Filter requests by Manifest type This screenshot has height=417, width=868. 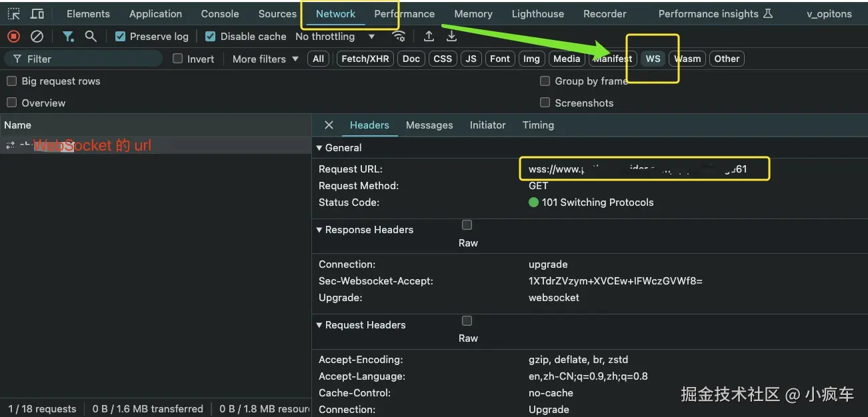click(x=613, y=59)
